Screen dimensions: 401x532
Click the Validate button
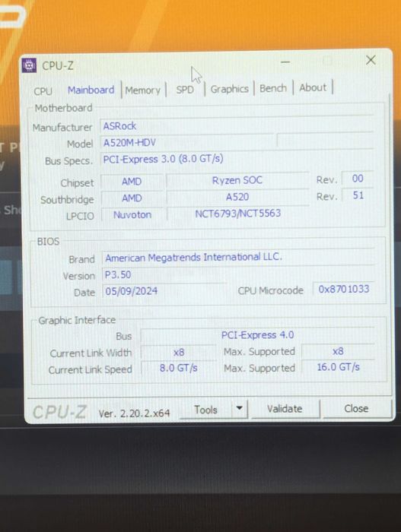click(x=285, y=409)
